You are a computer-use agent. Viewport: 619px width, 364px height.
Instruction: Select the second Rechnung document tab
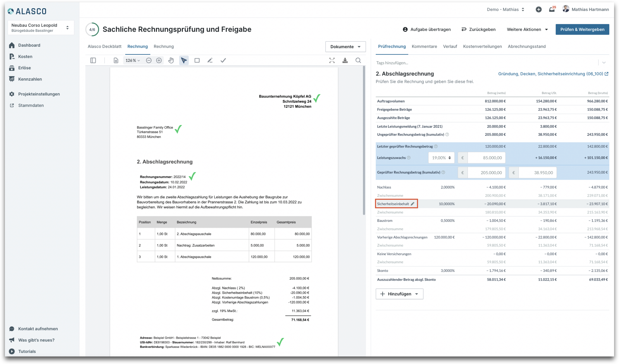tap(164, 46)
